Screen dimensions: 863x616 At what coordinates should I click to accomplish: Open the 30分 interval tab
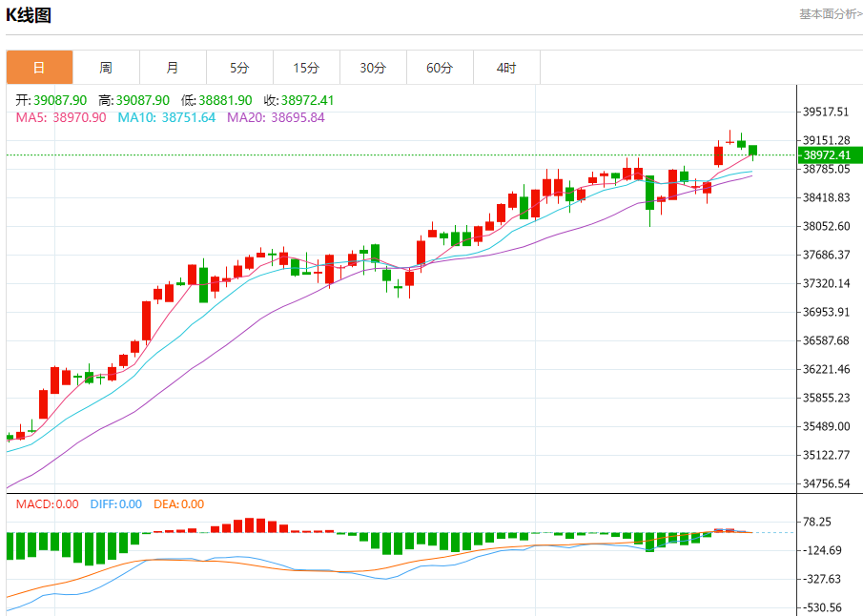coord(373,68)
